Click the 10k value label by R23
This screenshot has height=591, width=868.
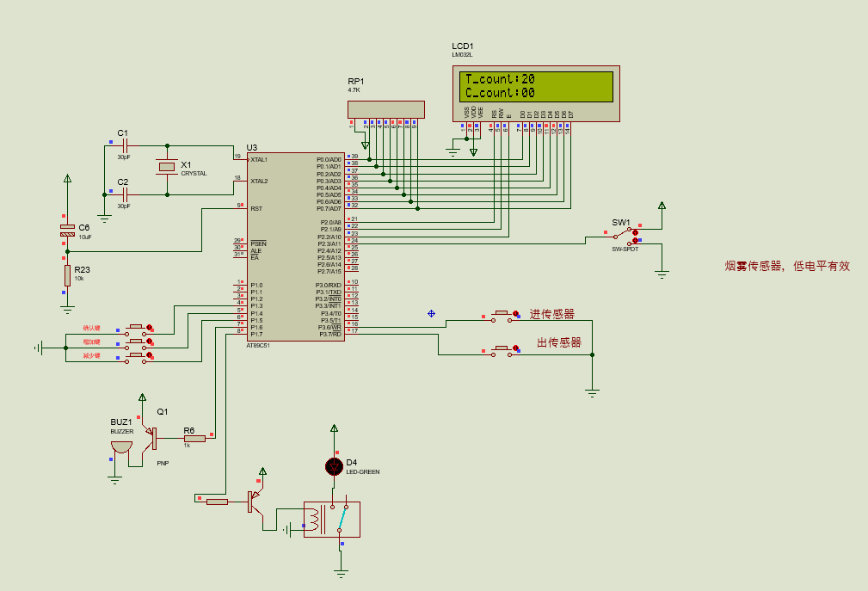(79, 279)
